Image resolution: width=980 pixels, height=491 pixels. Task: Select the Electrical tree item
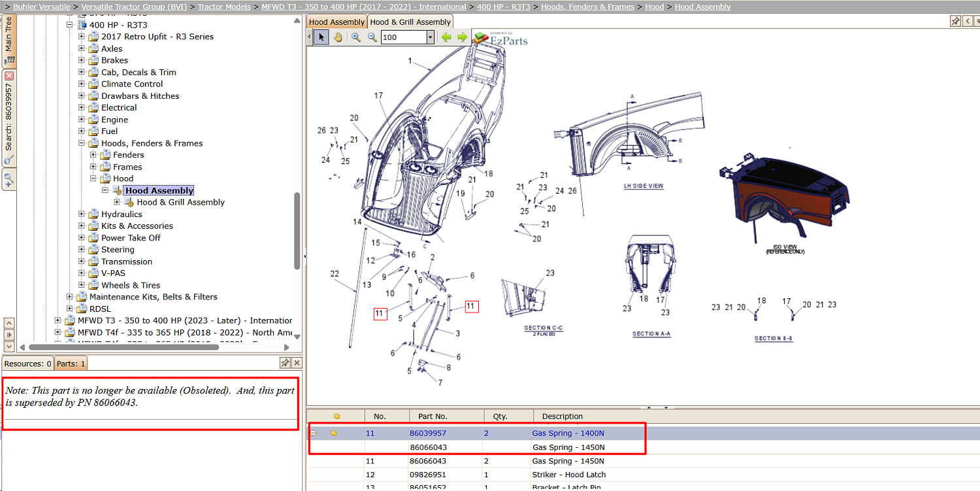(x=119, y=107)
